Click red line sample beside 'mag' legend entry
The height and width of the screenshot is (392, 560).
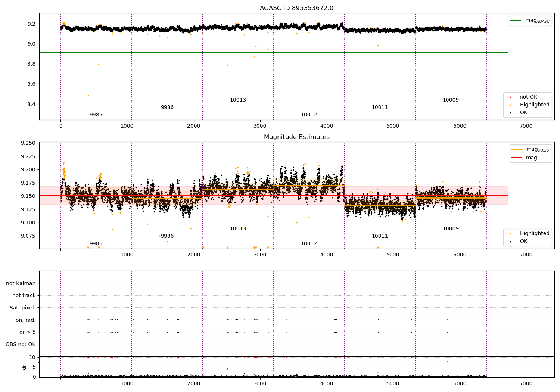click(x=517, y=158)
